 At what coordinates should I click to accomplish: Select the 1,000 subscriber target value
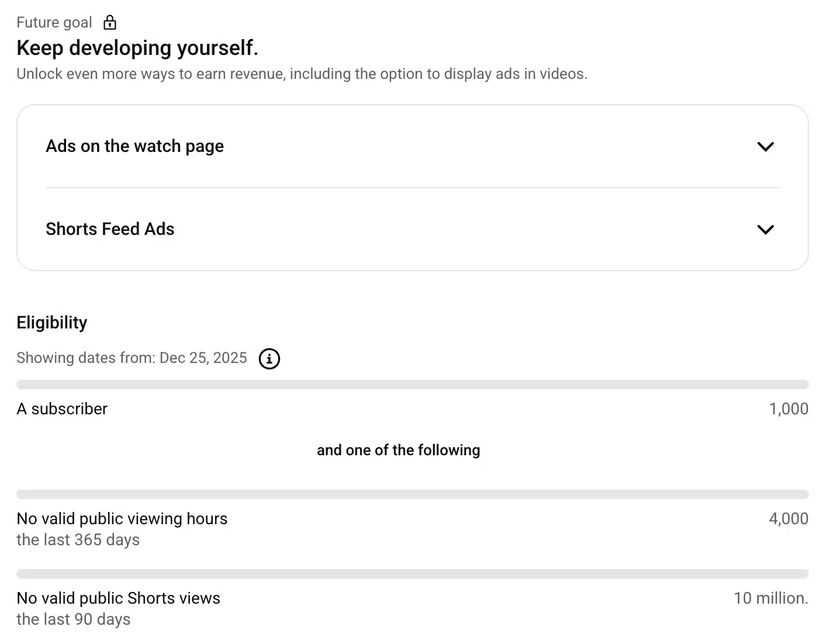pos(789,408)
